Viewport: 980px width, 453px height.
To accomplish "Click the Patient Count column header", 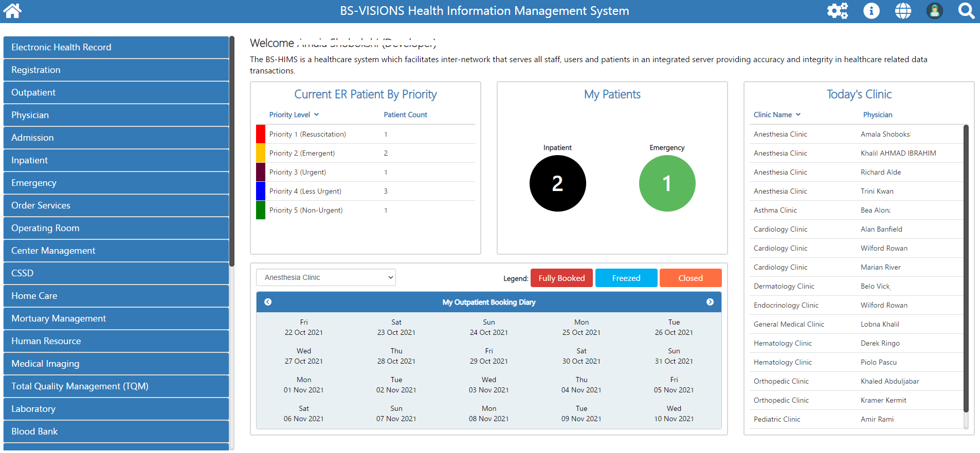I will pyautogui.click(x=406, y=115).
